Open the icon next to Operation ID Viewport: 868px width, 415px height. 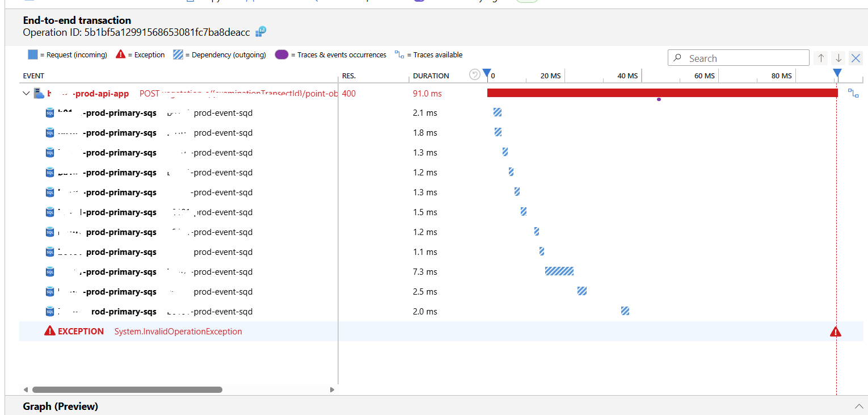point(261,32)
